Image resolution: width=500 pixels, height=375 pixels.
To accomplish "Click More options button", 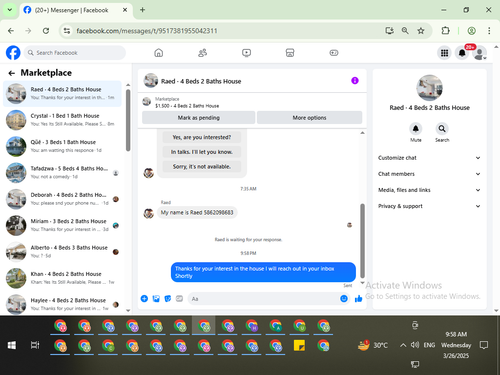I will 309,118.
